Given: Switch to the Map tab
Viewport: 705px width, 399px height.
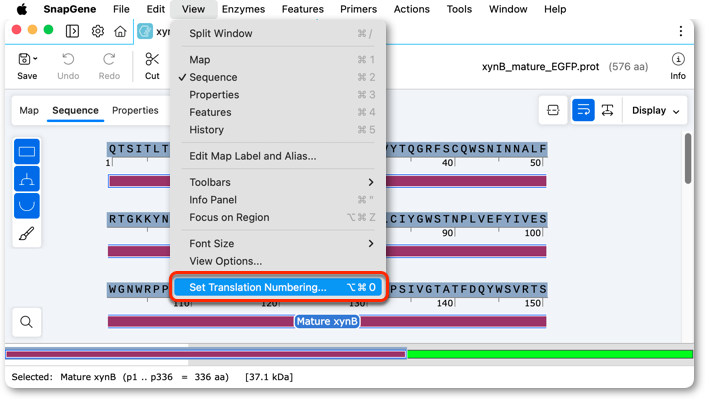Looking at the screenshot, I should (29, 111).
